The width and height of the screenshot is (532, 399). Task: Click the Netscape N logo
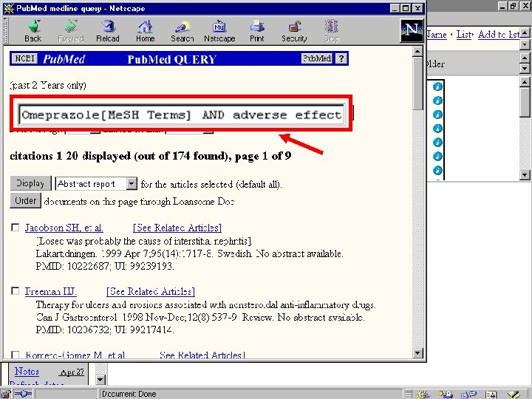[412, 30]
